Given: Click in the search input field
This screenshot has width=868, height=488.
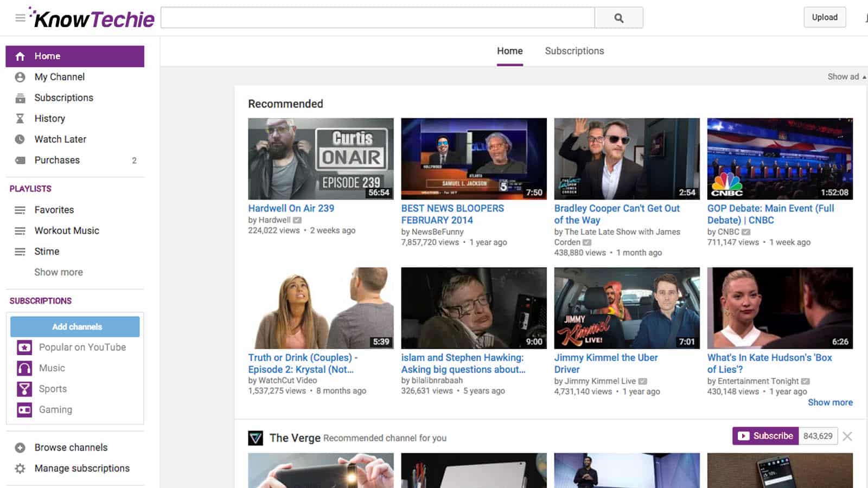Looking at the screenshot, I should (x=378, y=18).
